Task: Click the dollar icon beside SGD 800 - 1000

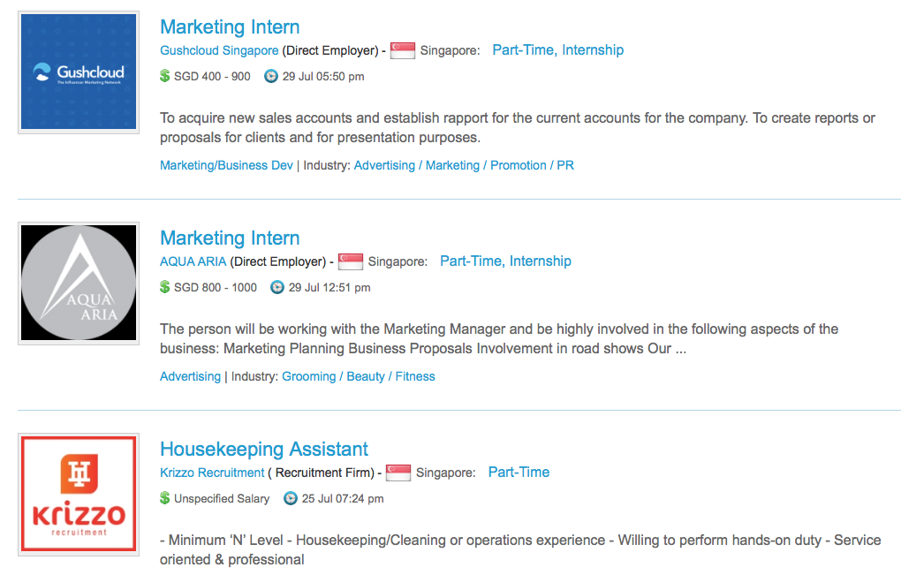Action: 165,287
